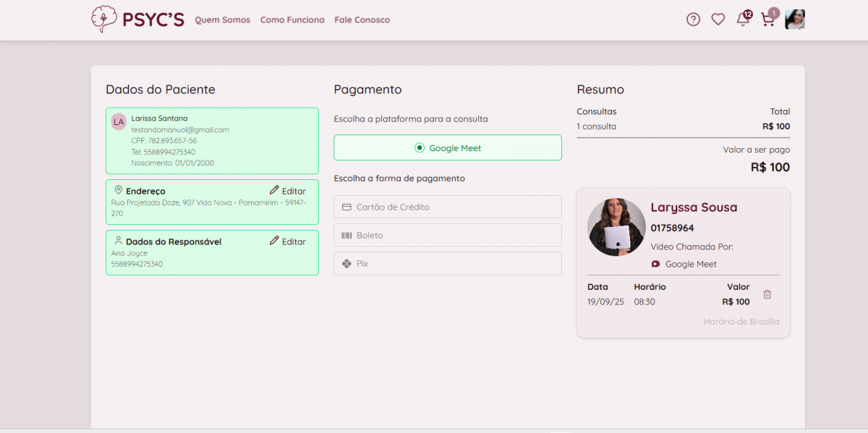This screenshot has height=433, width=868.
Task: Click Laryssa Sousa profile photo
Action: (616, 227)
